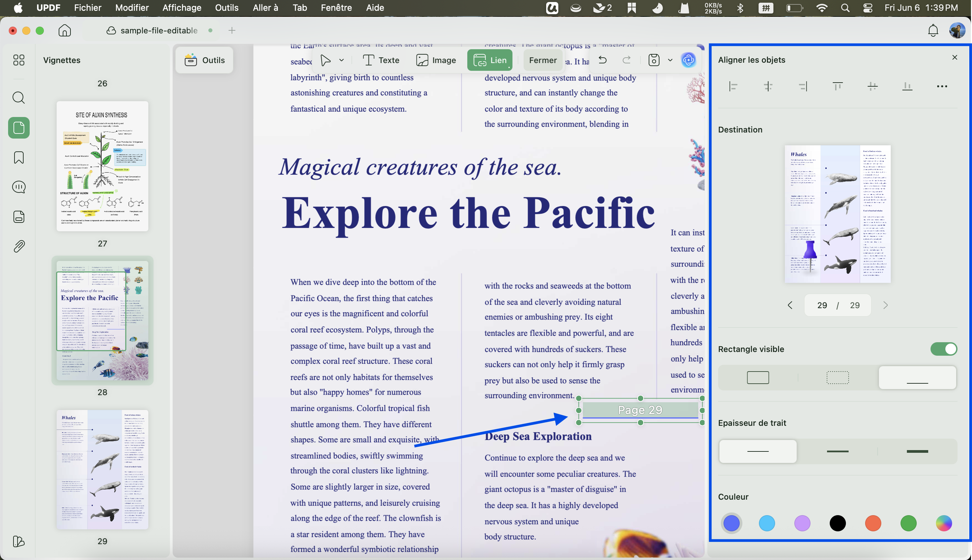
Task: Open the Modifier menu
Action: click(132, 8)
